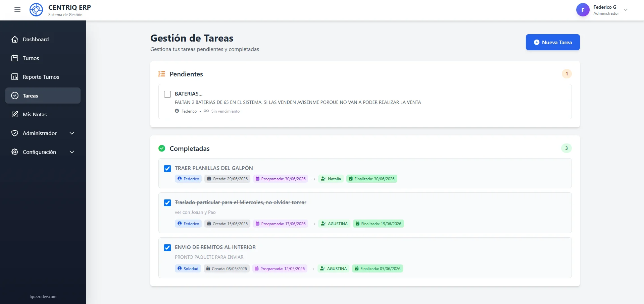Click the Dashboard house icon
Viewport: 644px width, 304px height.
[x=15, y=39]
